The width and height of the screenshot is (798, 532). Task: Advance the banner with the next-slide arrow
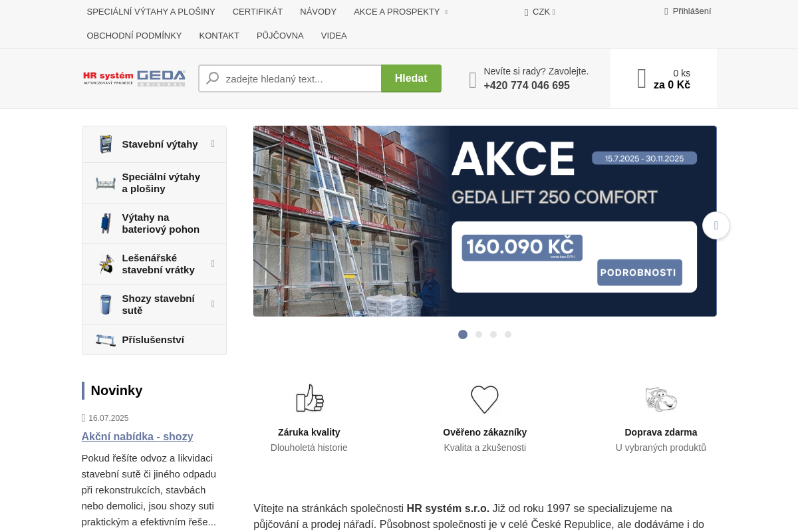(716, 225)
